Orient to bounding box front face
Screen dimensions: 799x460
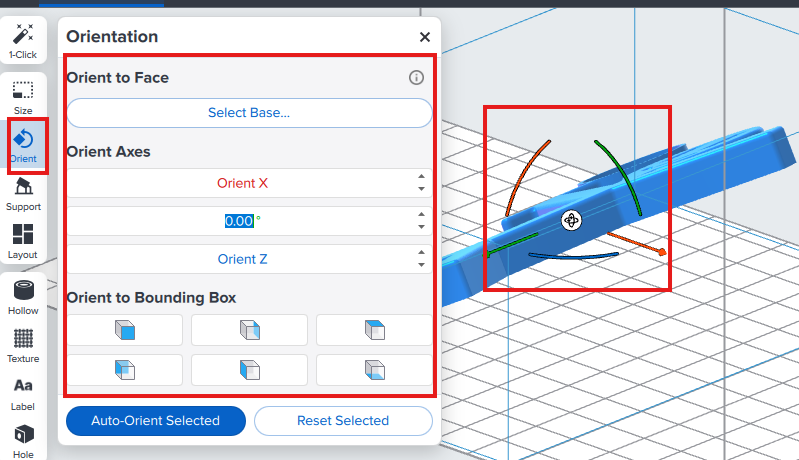(125, 330)
